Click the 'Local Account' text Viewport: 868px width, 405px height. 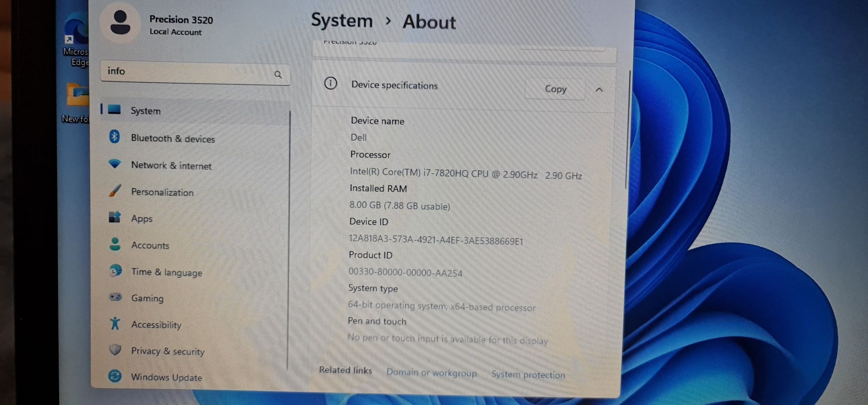(x=175, y=32)
